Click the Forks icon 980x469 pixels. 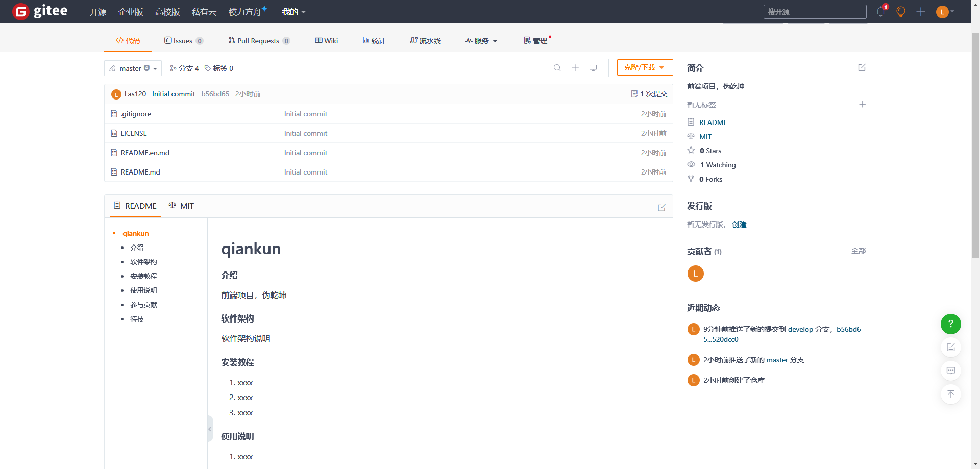(x=691, y=179)
